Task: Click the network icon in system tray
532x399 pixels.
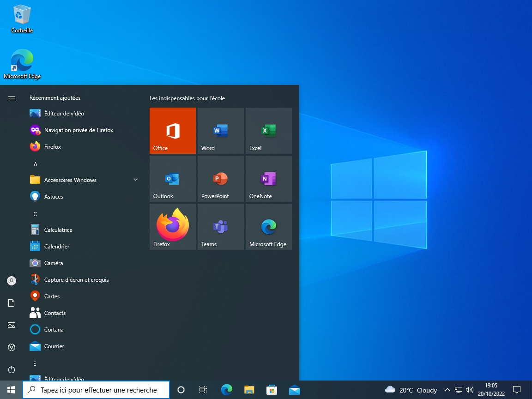Action: click(459, 390)
